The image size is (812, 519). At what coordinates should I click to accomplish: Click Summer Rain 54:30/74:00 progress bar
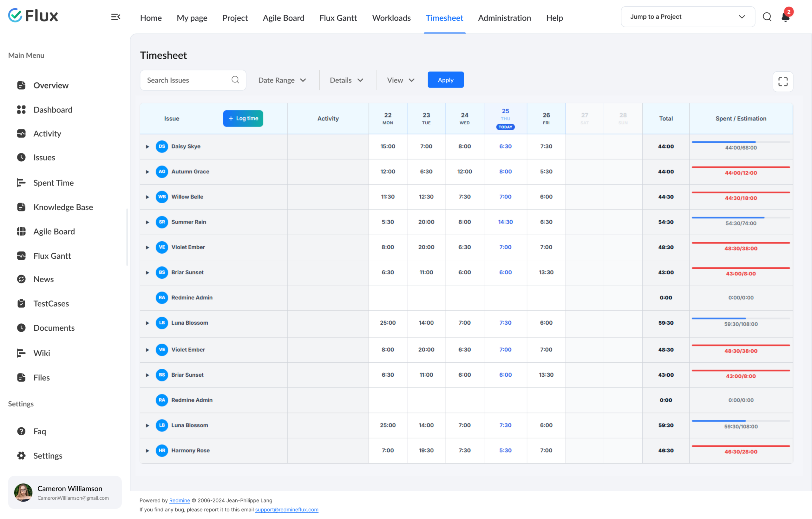pos(741,218)
